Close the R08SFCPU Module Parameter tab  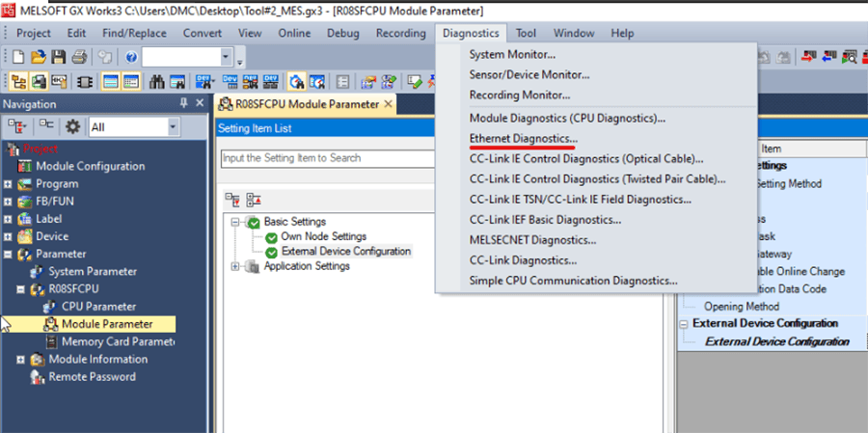(388, 103)
